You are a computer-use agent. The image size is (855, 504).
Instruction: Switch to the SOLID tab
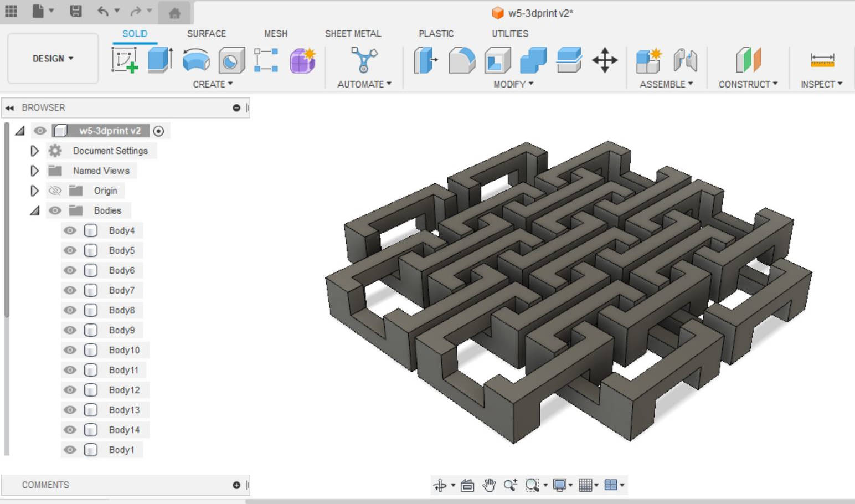pos(135,34)
